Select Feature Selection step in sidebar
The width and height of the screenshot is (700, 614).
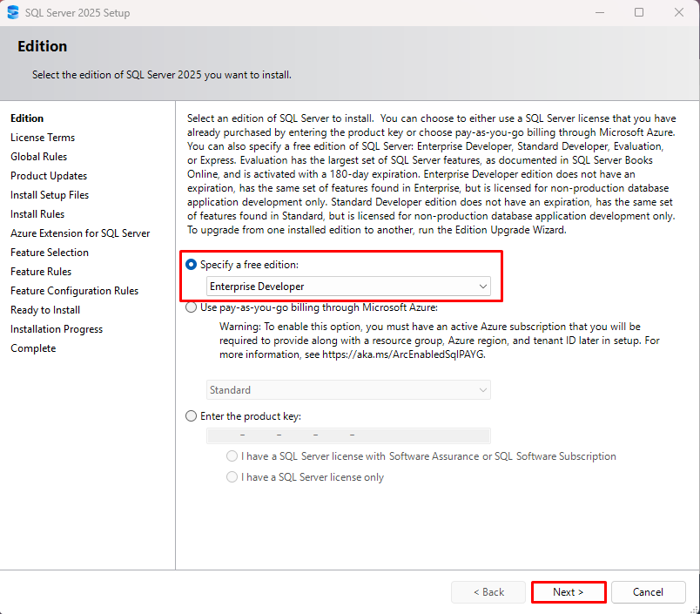click(x=50, y=253)
